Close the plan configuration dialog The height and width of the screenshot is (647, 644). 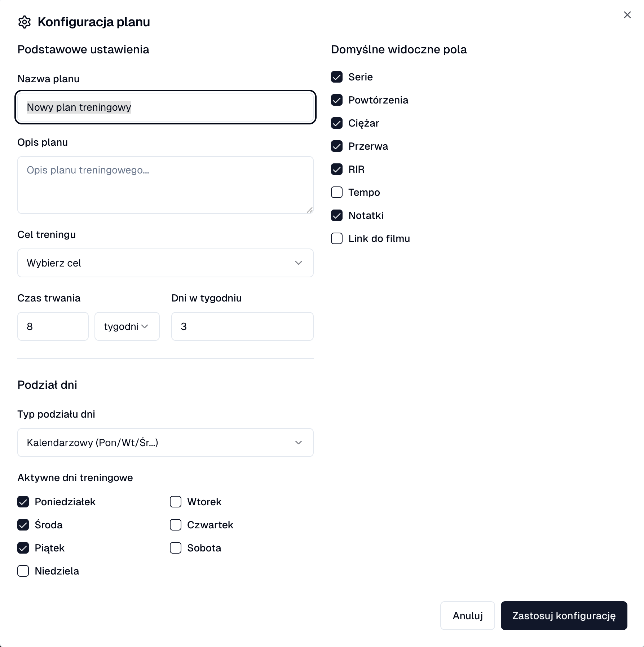(x=627, y=15)
